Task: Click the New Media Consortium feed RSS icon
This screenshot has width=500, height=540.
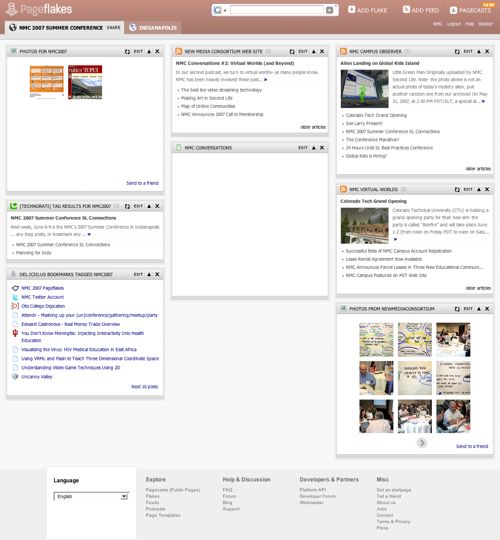Action: pyautogui.click(x=178, y=51)
